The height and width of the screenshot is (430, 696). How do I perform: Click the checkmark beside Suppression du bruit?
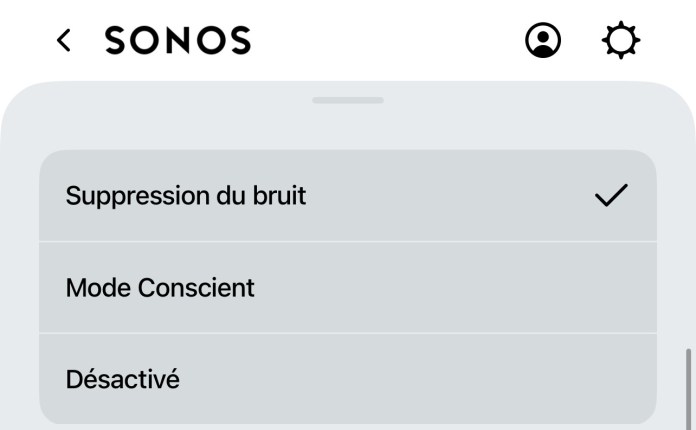611,195
